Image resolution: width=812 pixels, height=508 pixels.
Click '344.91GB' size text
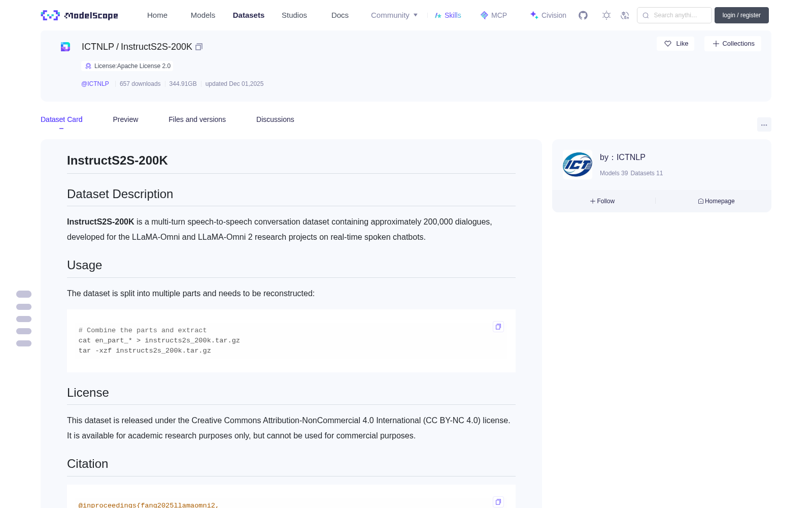[x=183, y=84]
